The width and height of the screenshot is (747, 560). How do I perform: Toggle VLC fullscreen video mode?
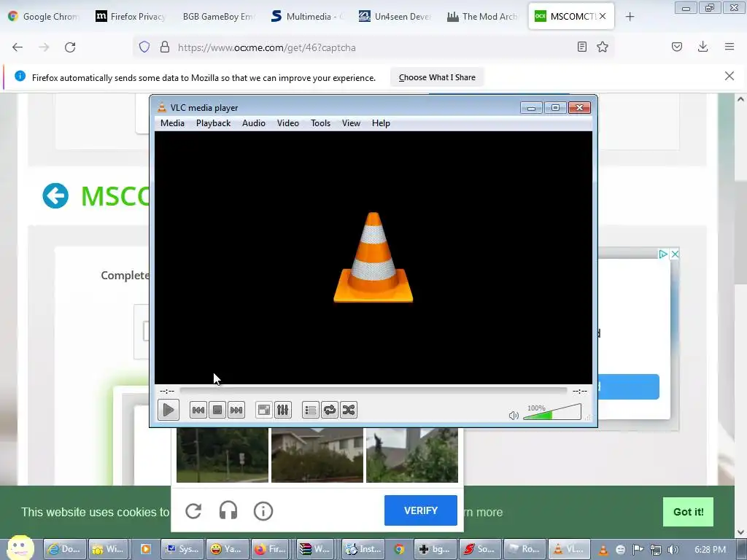click(263, 410)
